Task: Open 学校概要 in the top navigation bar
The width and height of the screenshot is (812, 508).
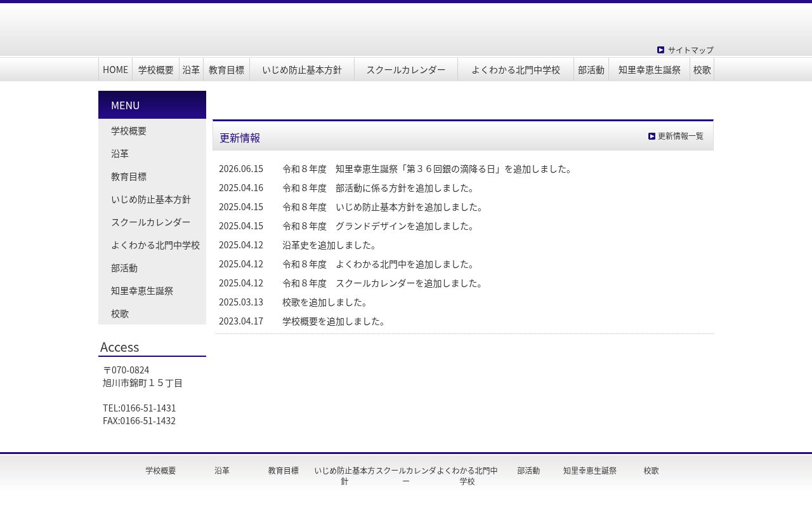Action: [156, 70]
